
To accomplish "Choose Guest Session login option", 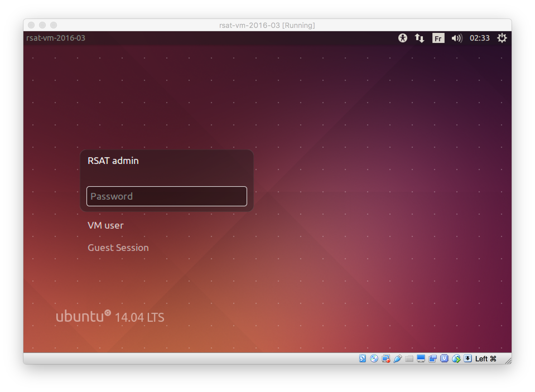I will pos(118,248).
